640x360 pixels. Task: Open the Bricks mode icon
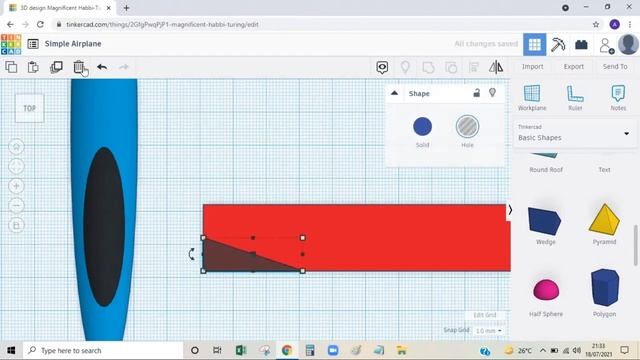[x=581, y=44]
